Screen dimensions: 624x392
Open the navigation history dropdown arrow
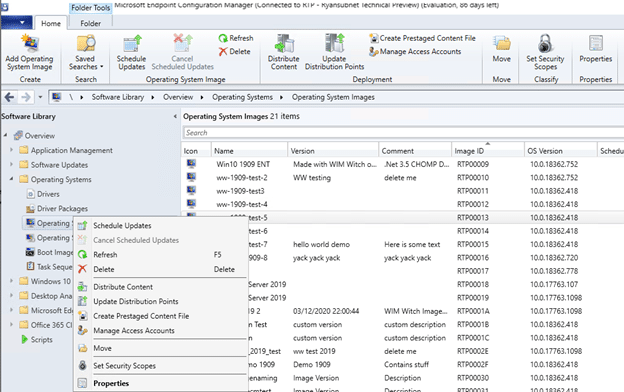(x=40, y=97)
